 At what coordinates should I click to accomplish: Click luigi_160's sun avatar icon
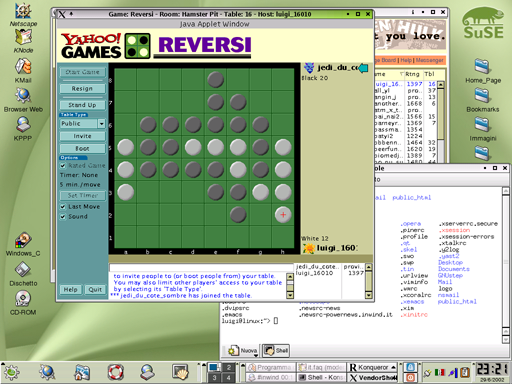click(309, 248)
